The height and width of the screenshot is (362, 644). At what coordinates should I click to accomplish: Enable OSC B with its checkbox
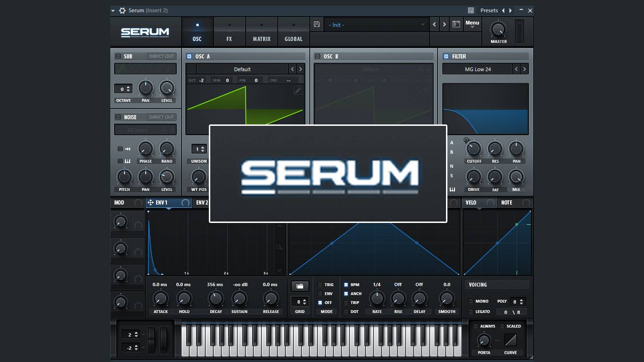point(318,56)
